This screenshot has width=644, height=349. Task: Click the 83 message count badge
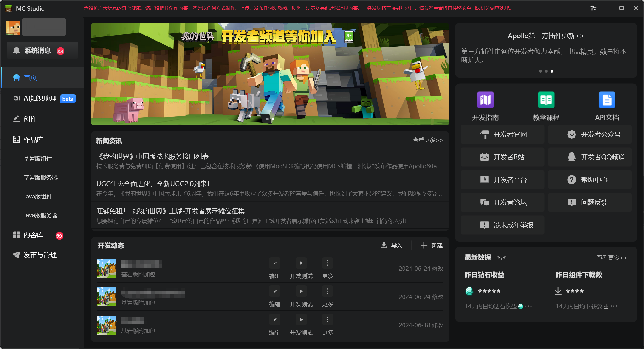pos(60,51)
